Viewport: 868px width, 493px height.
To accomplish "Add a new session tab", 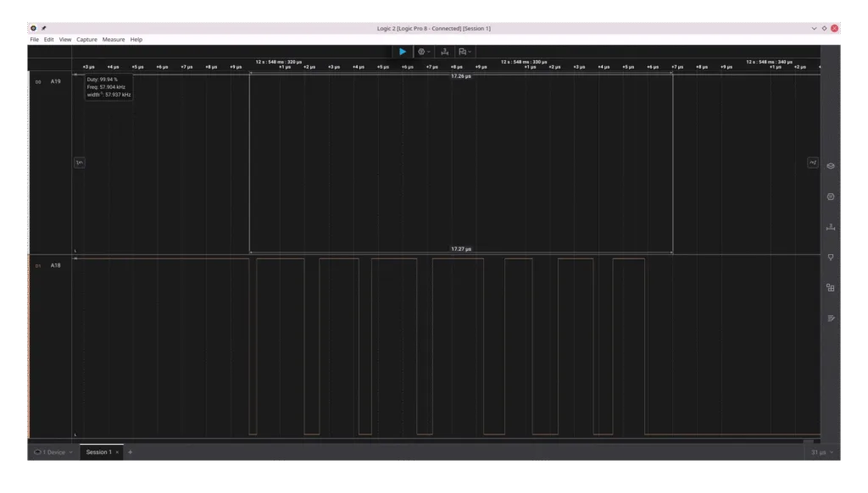I will [x=130, y=452].
